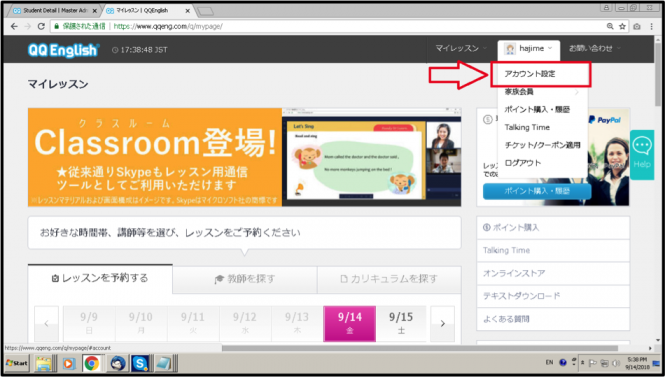Open Skype from the taskbar
Viewport: 665px width, 377px height.
point(140,363)
